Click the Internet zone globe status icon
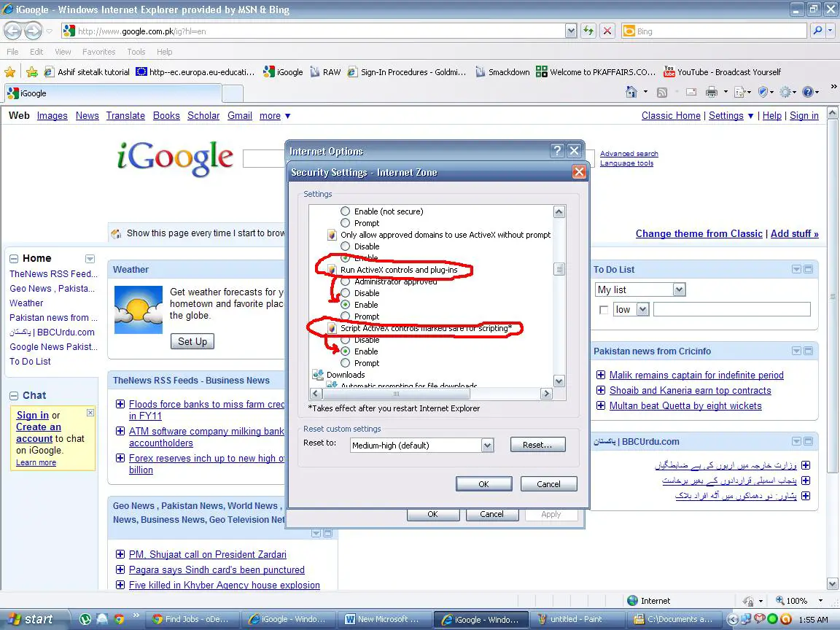This screenshot has width=840, height=630. point(632,601)
